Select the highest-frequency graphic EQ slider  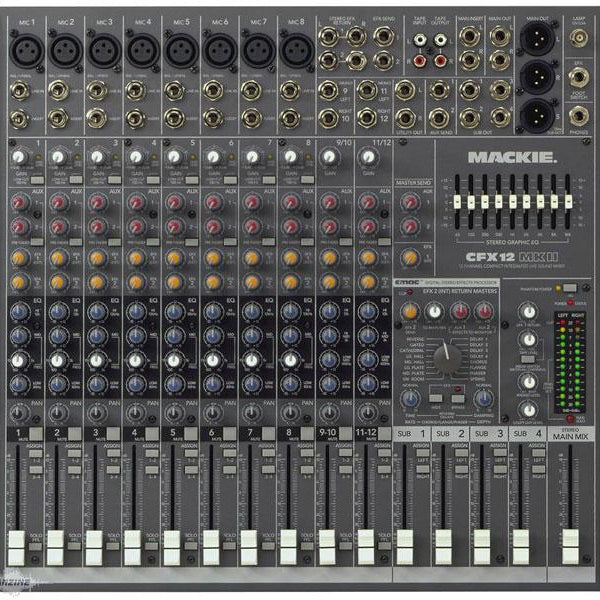568,201
